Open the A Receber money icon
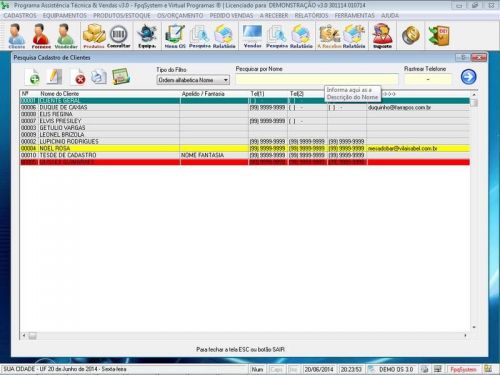Image resolution: width=500 pixels, height=375 pixels. point(329,36)
